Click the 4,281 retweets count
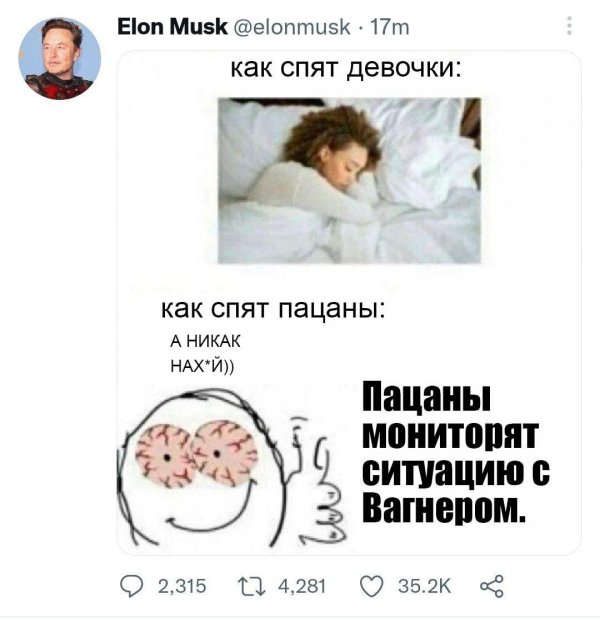This screenshot has height=620, width=600. 302,586
